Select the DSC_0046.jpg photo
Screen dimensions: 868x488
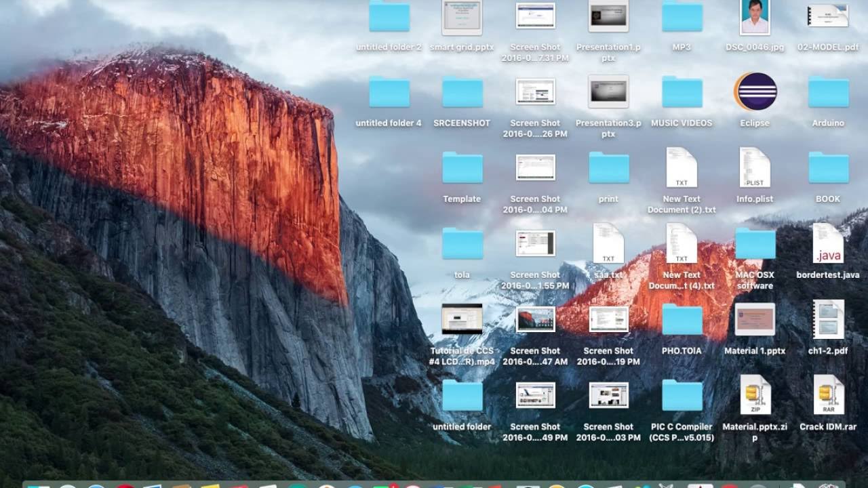(x=755, y=18)
